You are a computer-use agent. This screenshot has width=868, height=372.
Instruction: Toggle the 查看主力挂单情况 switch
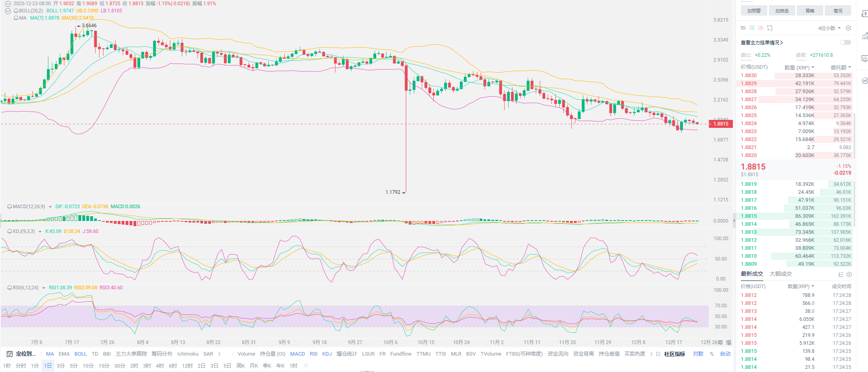click(x=845, y=42)
